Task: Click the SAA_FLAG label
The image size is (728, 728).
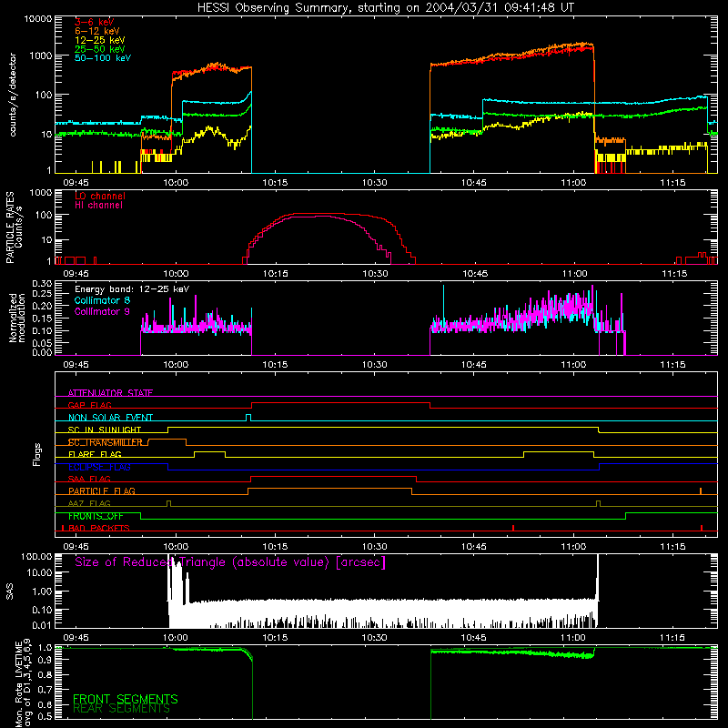Action: (89, 479)
